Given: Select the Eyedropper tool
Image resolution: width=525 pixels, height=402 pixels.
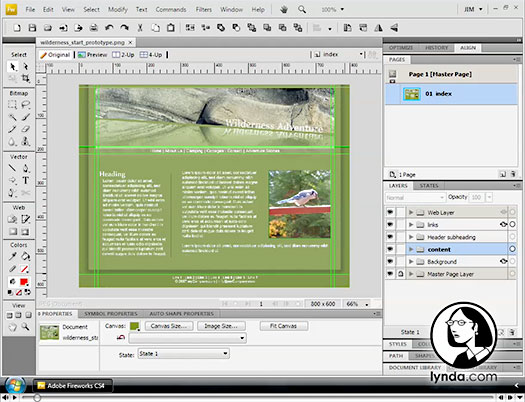Looking at the screenshot, I should click(x=13, y=256).
